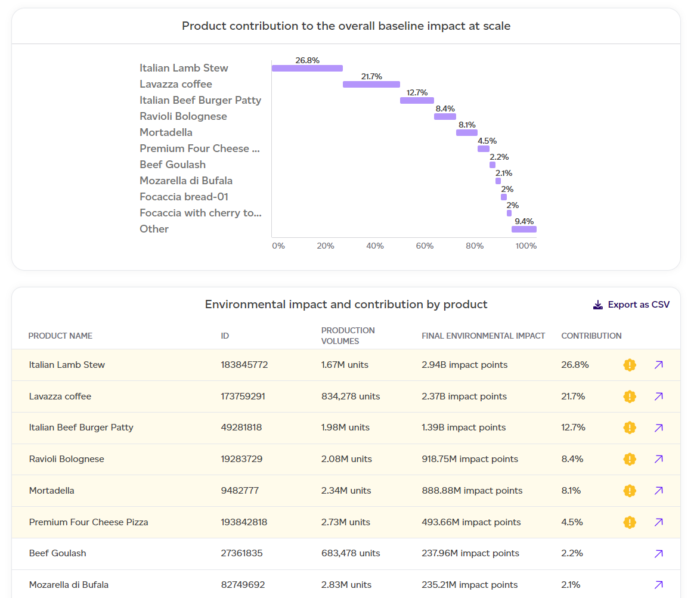700x598 pixels.
Task: Click Mortadella name in the table
Action: pos(51,491)
